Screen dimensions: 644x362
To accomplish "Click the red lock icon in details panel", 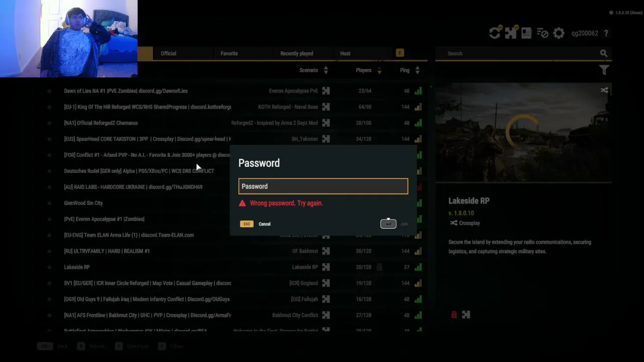I will (x=454, y=315).
